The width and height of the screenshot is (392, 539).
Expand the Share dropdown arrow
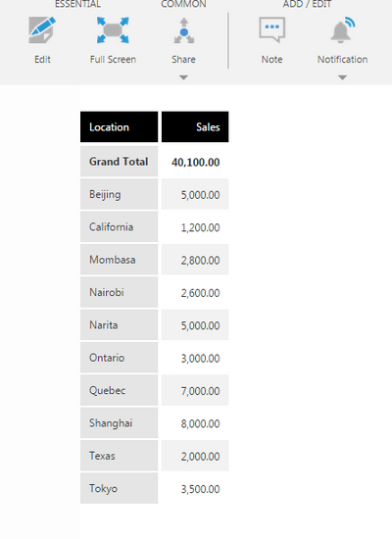click(183, 77)
